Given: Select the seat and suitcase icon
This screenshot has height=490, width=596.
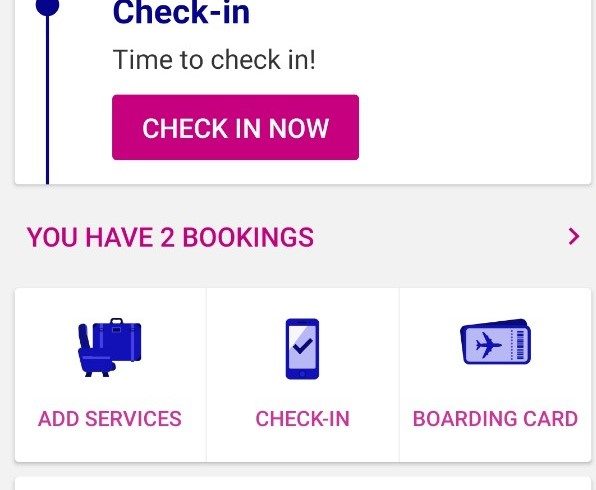Looking at the screenshot, I should point(109,347).
